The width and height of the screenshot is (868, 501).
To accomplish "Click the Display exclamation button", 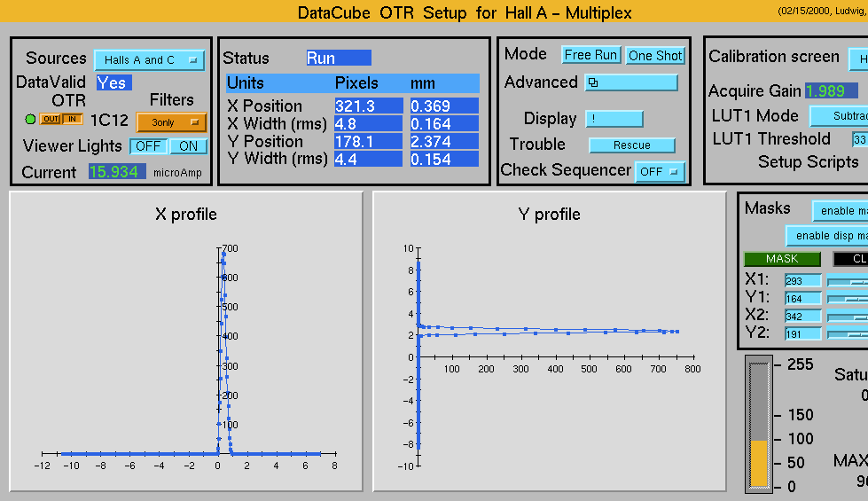I will coord(614,119).
